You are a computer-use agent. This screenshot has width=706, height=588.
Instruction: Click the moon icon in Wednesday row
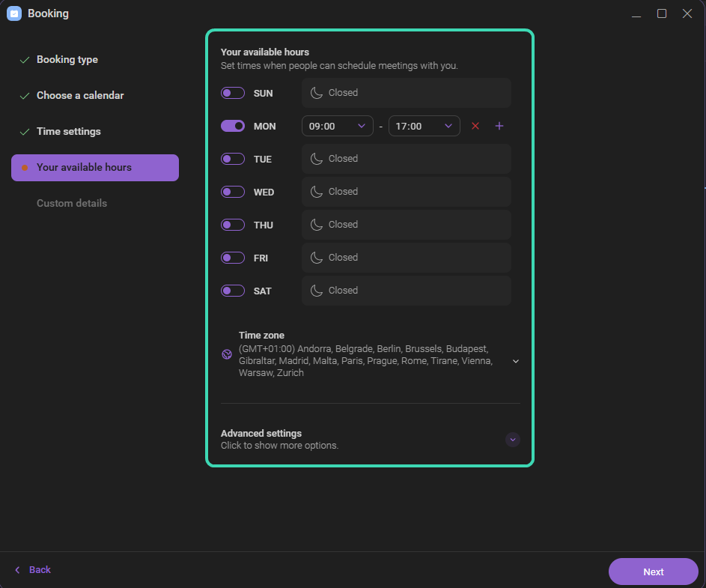[x=317, y=192]
